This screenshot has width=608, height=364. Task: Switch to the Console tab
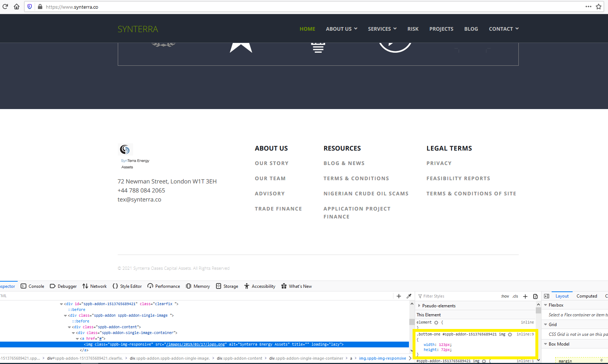[33, 286]
